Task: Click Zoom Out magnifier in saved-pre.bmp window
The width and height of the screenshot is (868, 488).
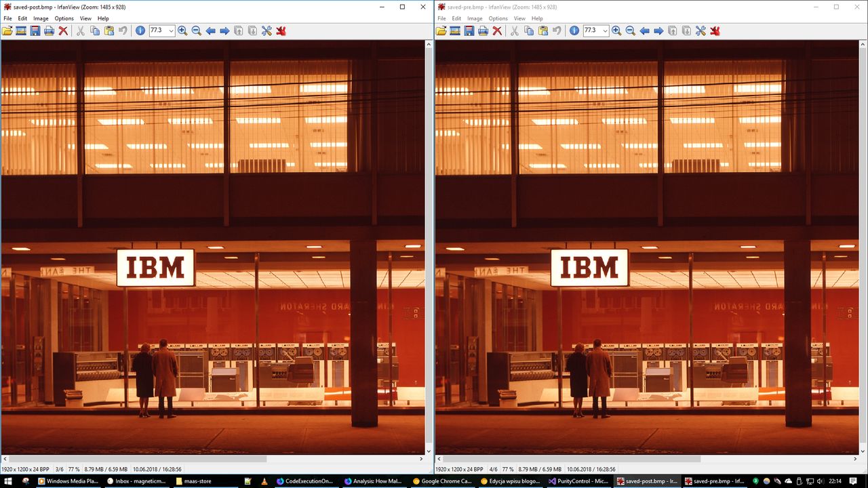Action: point(630,30)
